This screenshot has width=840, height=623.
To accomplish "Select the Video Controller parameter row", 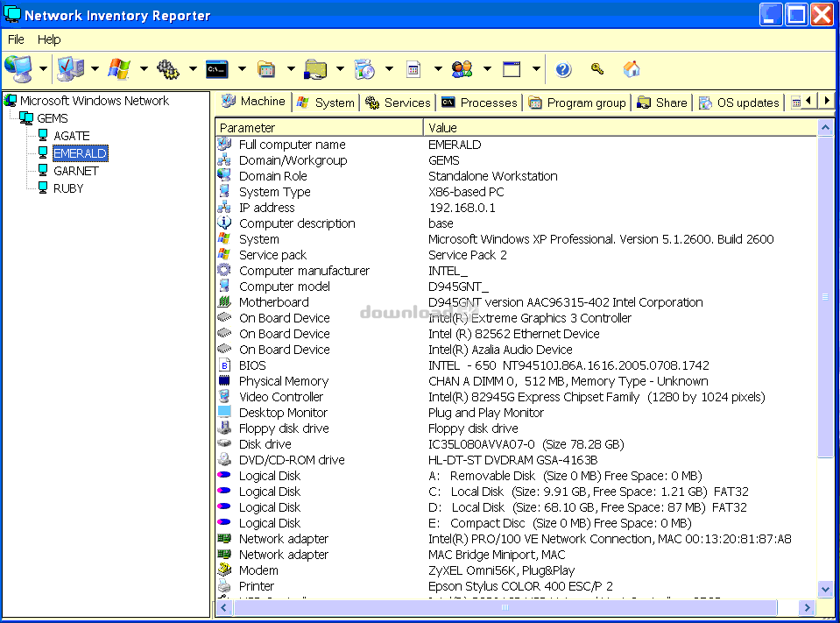I will (x=517, y=397).
